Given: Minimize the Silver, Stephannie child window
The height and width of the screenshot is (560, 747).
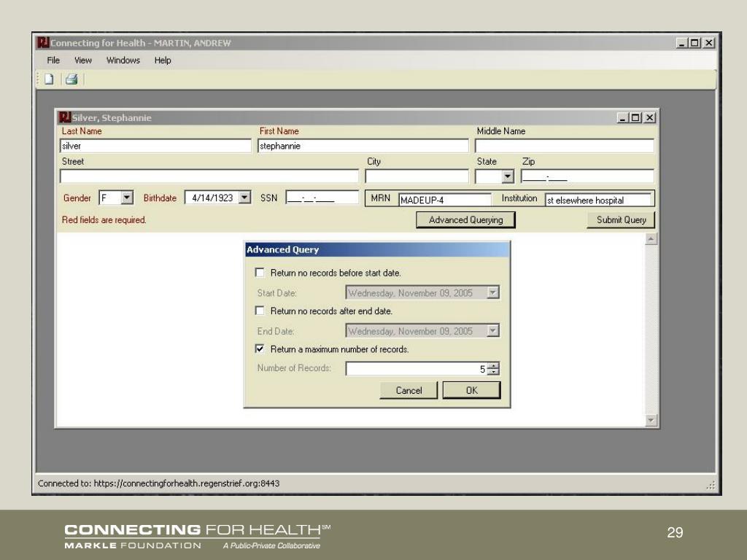Looking at the screenshot, I should click(623, 117).
